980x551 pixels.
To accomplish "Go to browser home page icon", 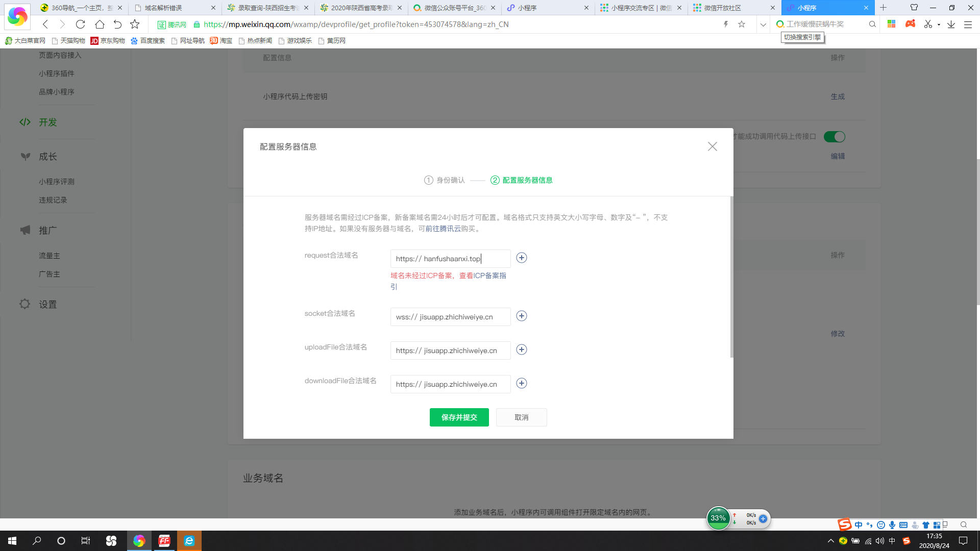I will 100,24.
